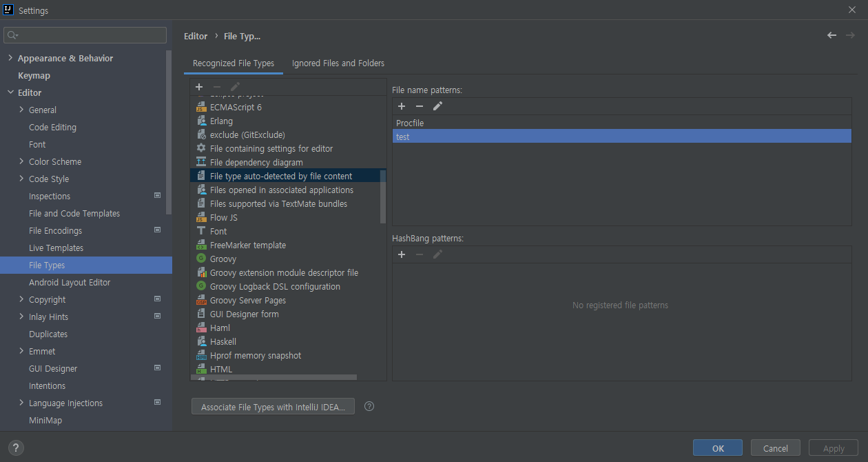Screen dimensions: 868x462
Task: Click the Editor breadcrumb link
Action: [x=196, y=36]
